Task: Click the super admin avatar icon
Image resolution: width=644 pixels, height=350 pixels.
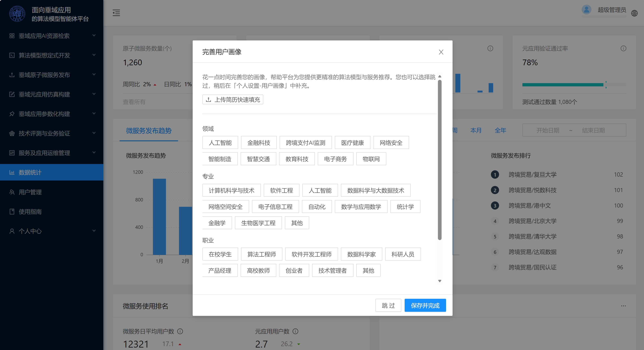Action: click(586, 10)
